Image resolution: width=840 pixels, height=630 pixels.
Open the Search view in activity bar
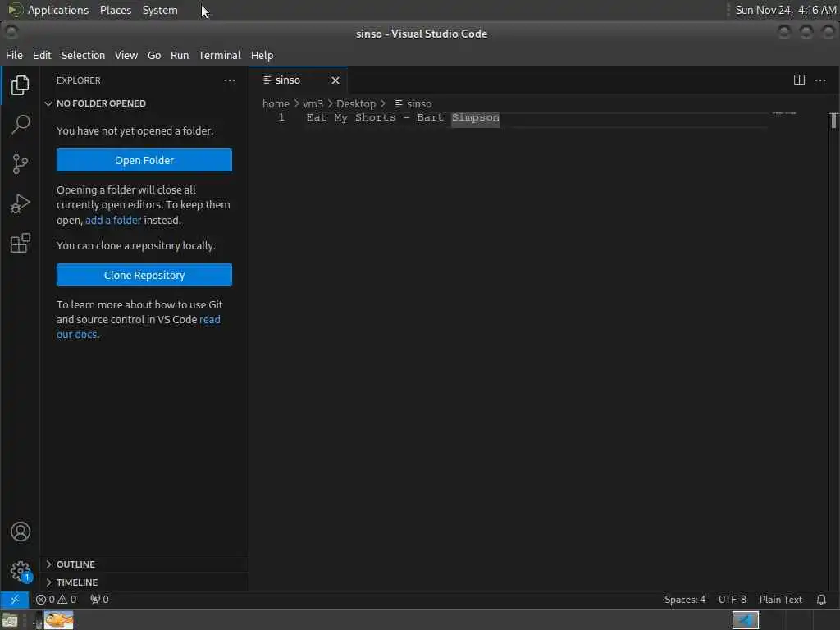click(21, 125)
